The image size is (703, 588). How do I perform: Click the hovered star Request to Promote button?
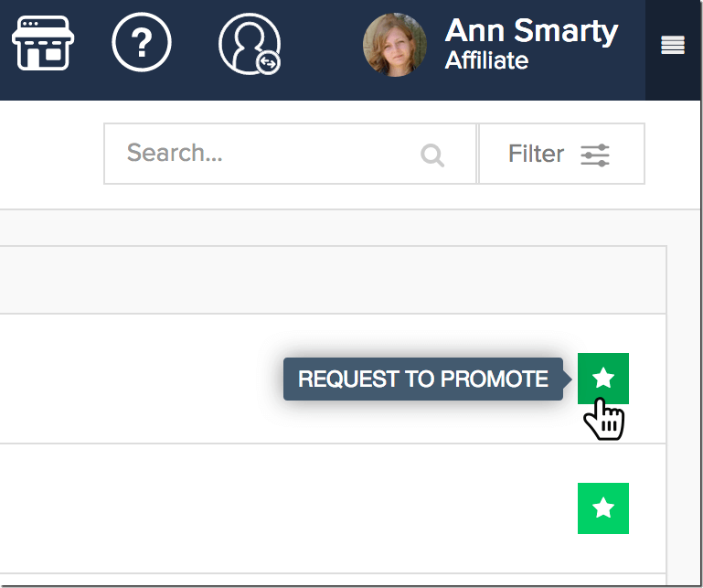click(603, 378)
